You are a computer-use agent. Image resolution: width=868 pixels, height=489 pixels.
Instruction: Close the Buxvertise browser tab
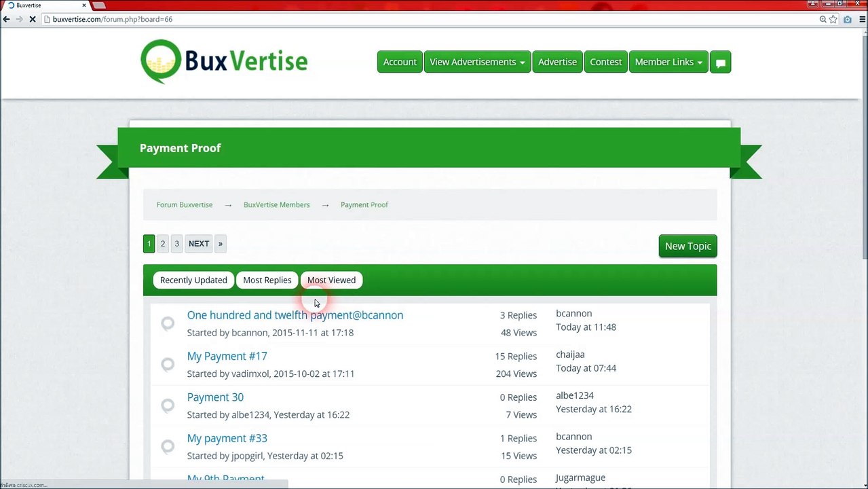[83, 5]
